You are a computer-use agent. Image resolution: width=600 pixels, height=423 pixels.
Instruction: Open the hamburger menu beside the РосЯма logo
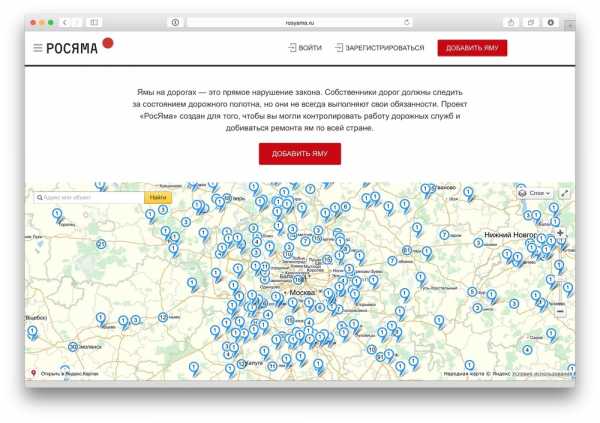37,48
